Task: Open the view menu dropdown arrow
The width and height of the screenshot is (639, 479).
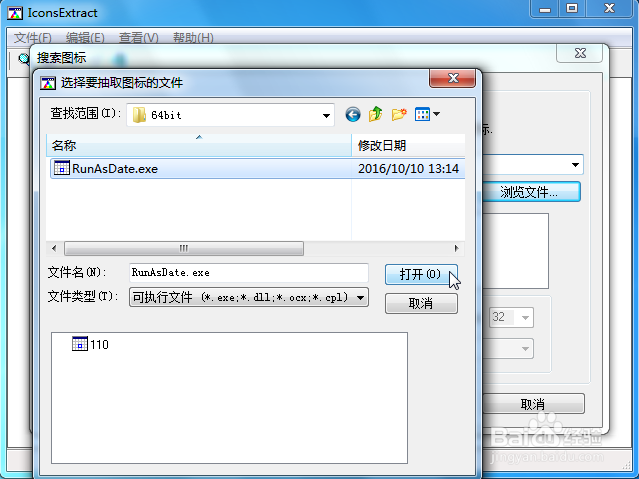Action: pos(436,114)
